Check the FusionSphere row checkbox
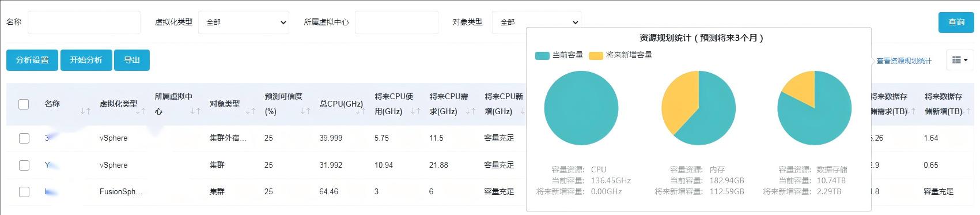The width and height of the screenshot is (980, 215). pos(24,192)
